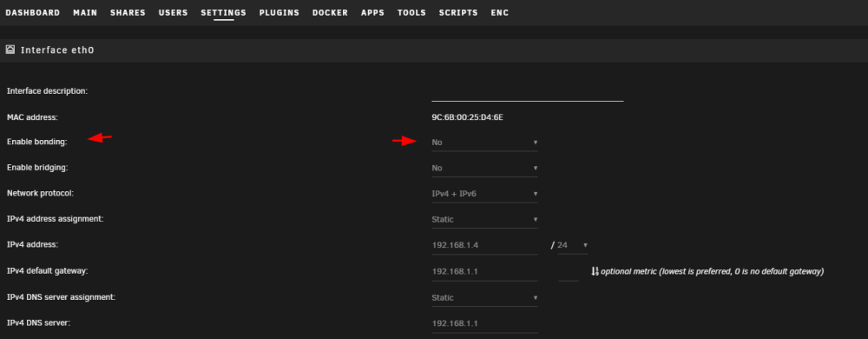The height and width of the screenshot is (339, 868).
Task: Click the Enable bonding label
Action: click(36, 143)
